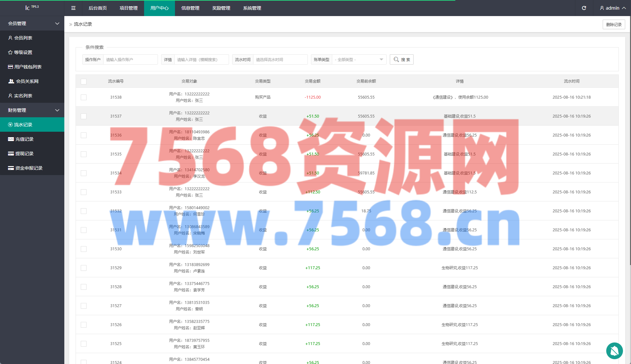Image resolution: width=631 pixels, height=364 pixels.
Task: Open the 账单类型 全部类型 dropdown
Action: point(359,59)
